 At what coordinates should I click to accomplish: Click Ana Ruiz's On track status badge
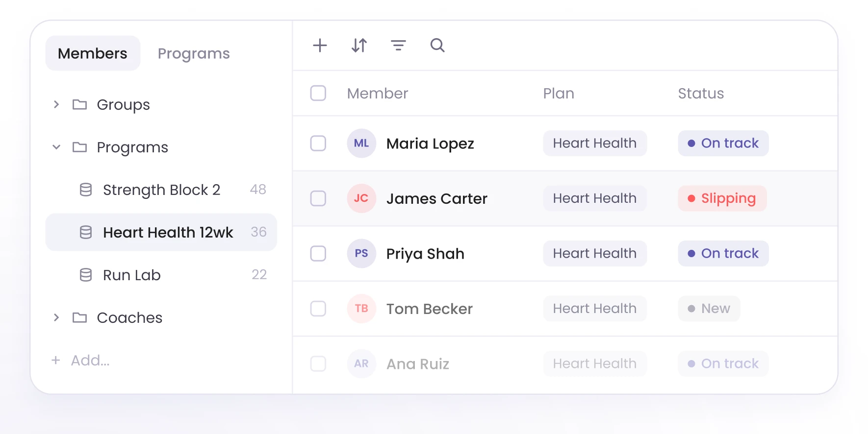pos(723,363)
